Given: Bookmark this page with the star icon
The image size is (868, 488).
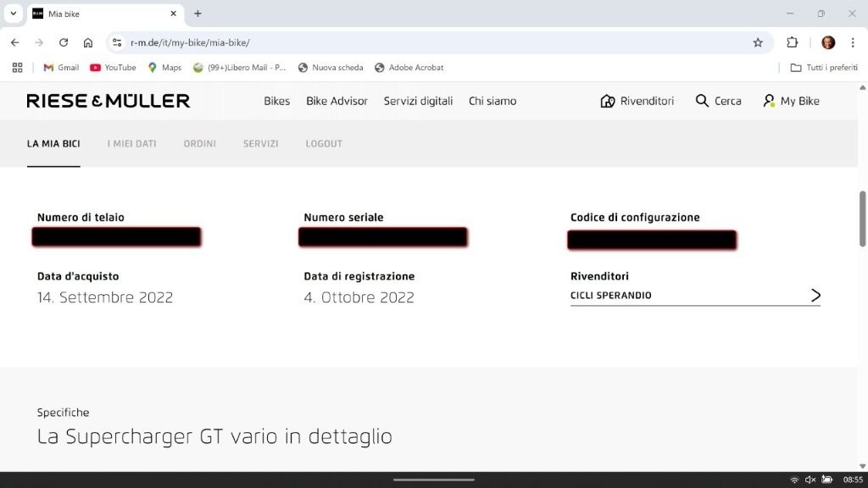Looking at the screenshot, I should [x=758, y=42].
